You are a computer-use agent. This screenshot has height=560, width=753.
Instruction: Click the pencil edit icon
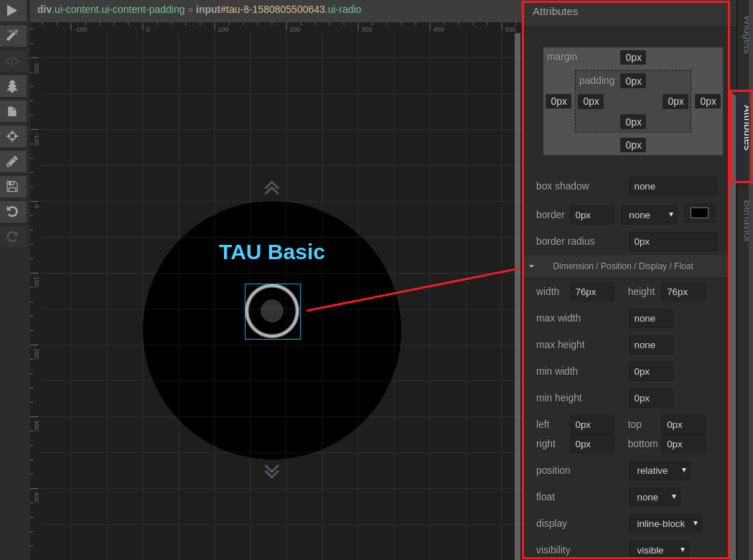tap(12, 162)
